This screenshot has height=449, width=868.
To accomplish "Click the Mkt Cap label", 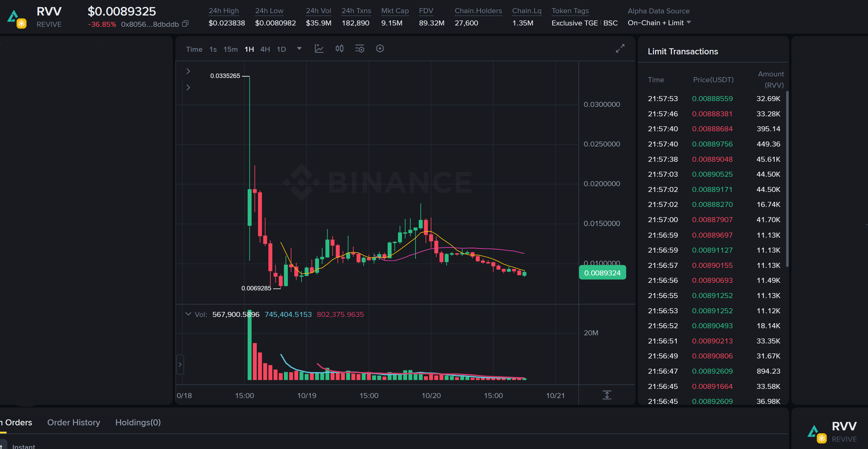I will (395, 11).
